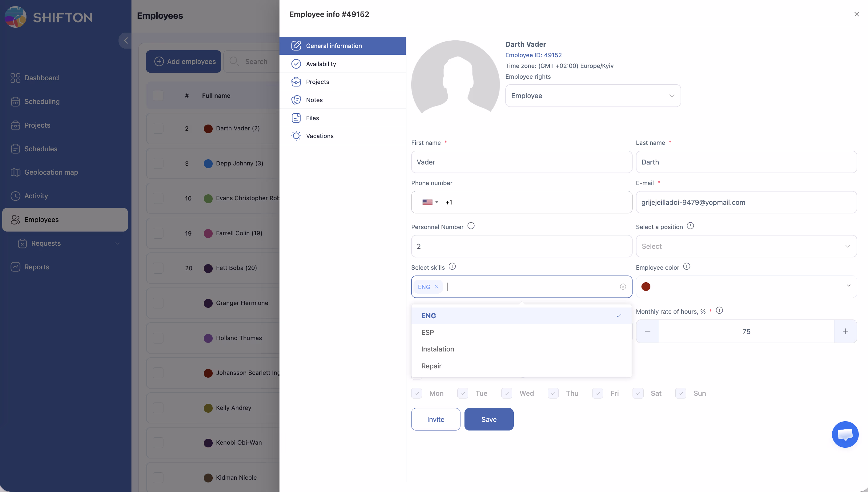Open the live chat support bubble
The height and width of the screenshot is (492, 868).
[845, 434]
